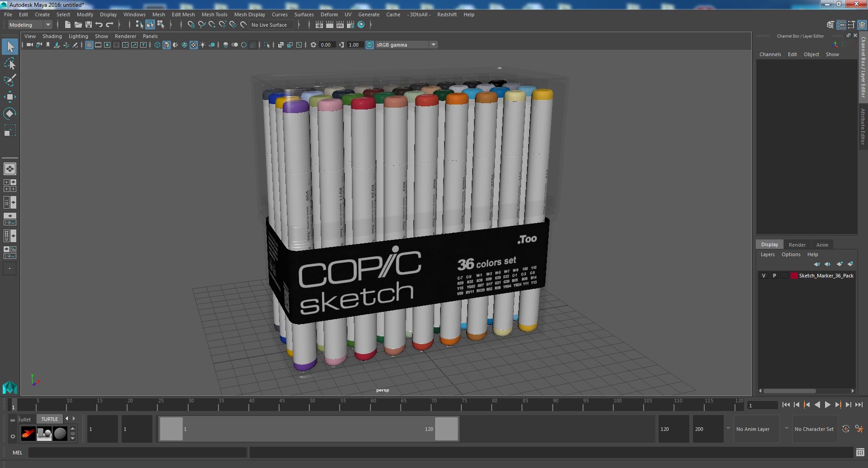This screenshot has height=468, width=868.
Task: Save the scene with the disk icon
Action: (x=89, y=25)
